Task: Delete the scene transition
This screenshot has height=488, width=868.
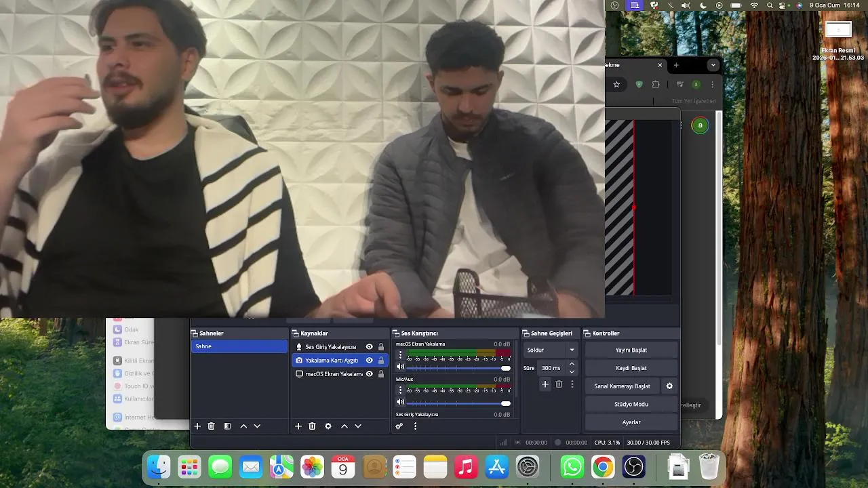Action: click(559, 384)
